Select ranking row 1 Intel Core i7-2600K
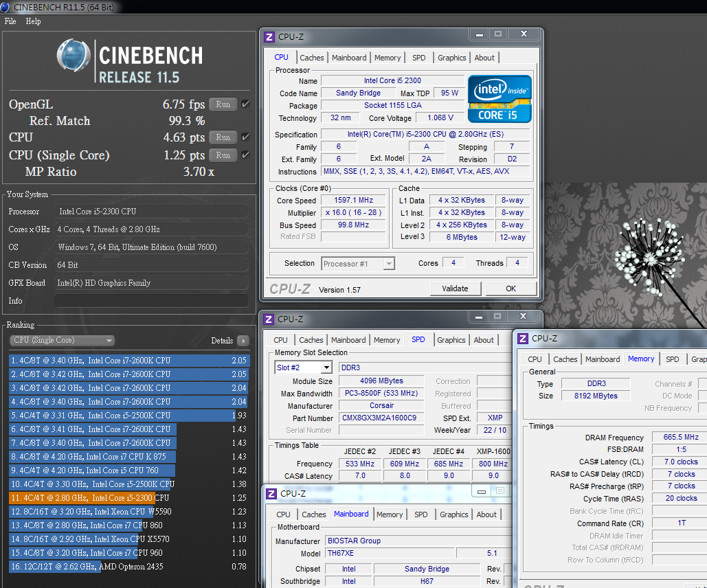Image resolution: width=707 pixels, height=588 pixels. 129,360
